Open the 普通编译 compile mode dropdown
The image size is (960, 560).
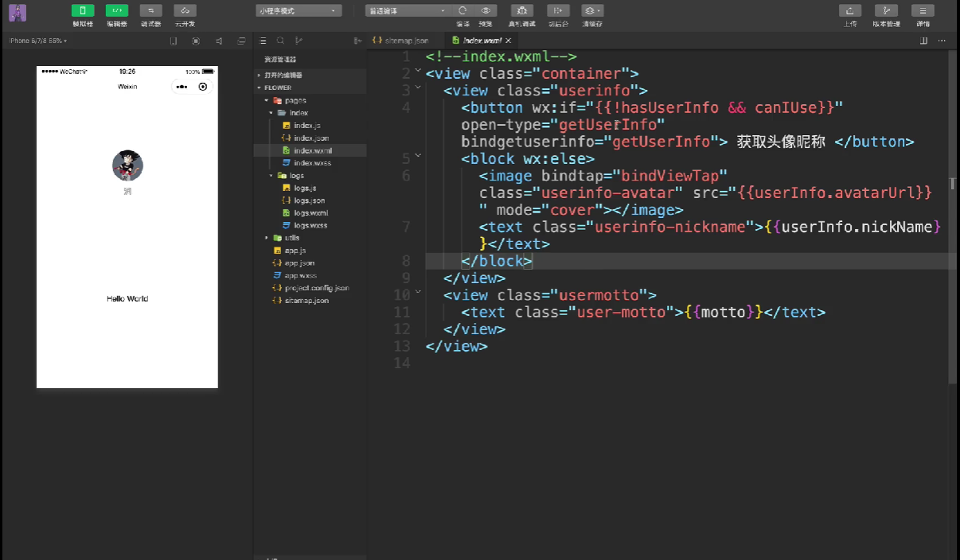pos(407,10)
